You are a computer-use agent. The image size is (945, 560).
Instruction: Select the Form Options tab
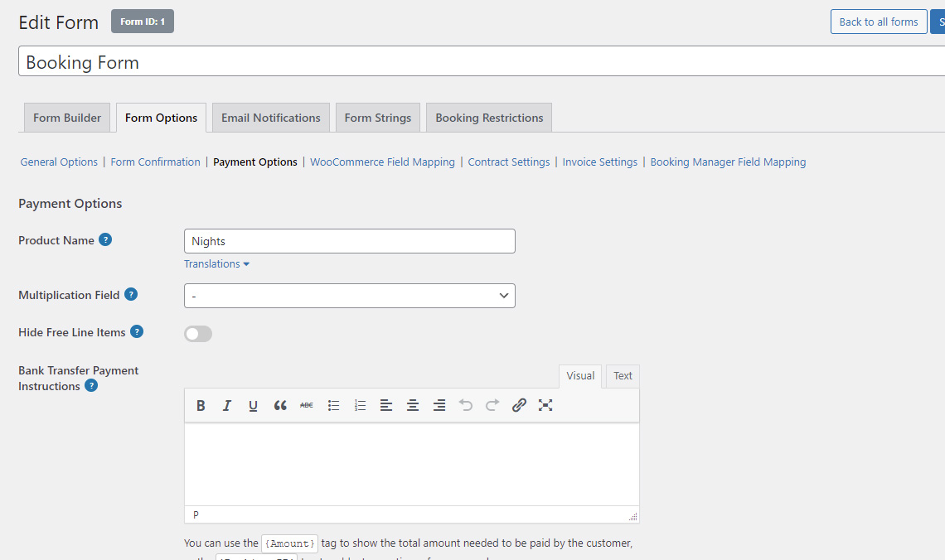coord(161,118)
